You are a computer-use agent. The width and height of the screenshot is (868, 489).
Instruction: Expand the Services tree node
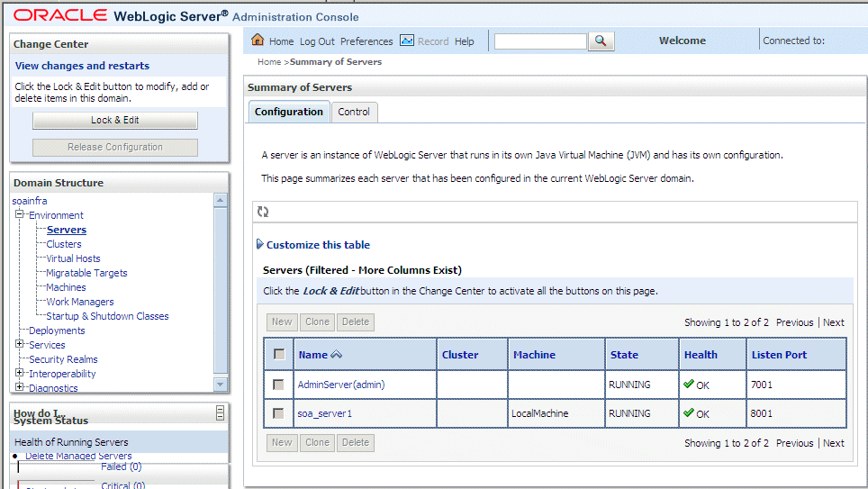[20, 344]
